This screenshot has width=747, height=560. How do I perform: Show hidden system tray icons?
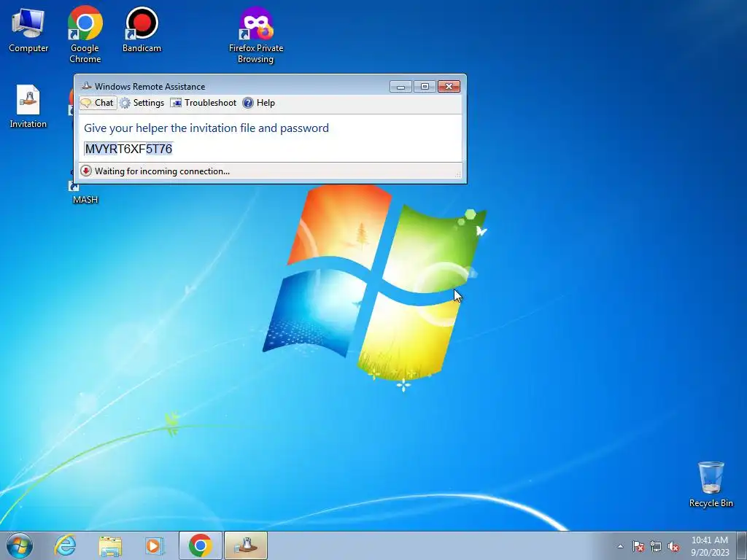620,546
